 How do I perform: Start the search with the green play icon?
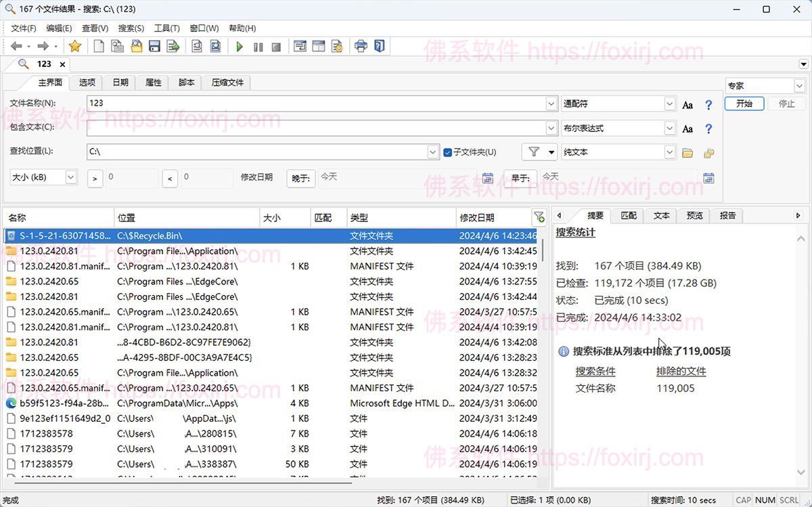tap(239, 46)
